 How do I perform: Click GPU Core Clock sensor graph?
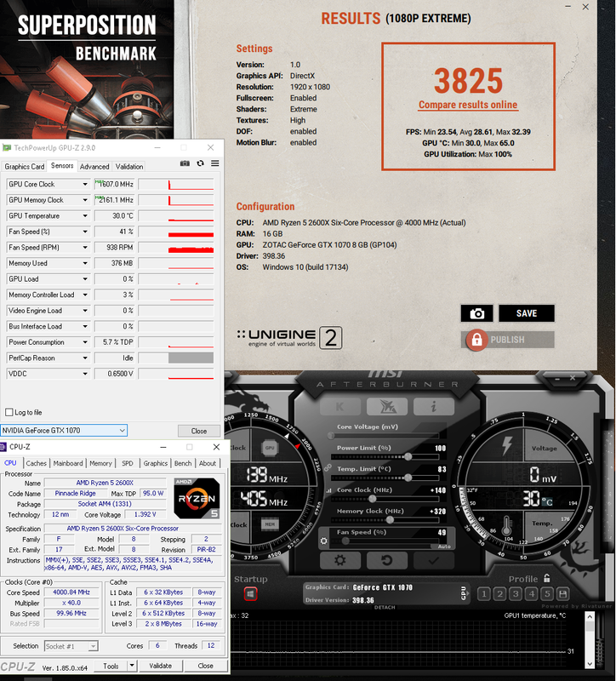[x=176, y=184]
